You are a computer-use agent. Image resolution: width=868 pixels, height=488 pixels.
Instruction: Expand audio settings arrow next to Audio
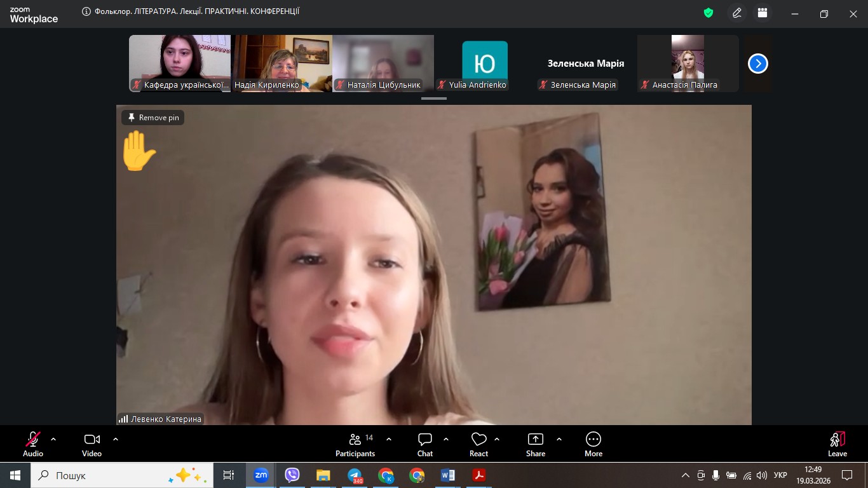point(53,439)
